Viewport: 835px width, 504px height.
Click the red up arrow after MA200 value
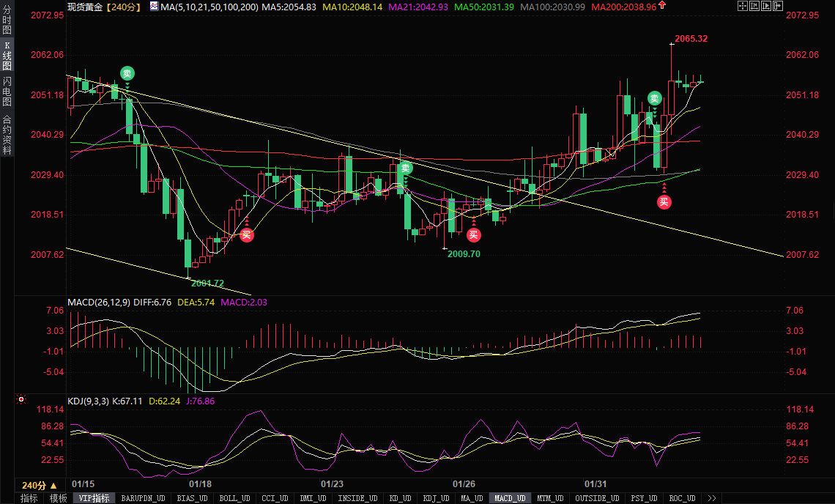coord(663,6)
